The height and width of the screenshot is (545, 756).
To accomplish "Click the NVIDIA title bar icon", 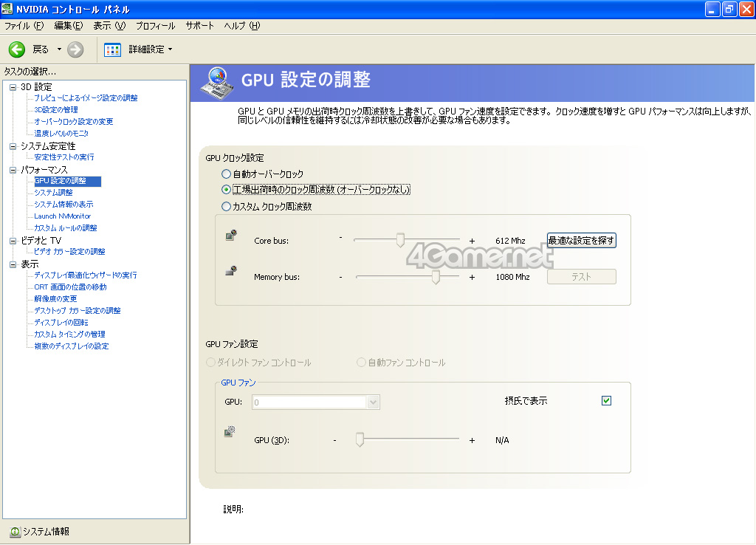I will click(7, 9).
